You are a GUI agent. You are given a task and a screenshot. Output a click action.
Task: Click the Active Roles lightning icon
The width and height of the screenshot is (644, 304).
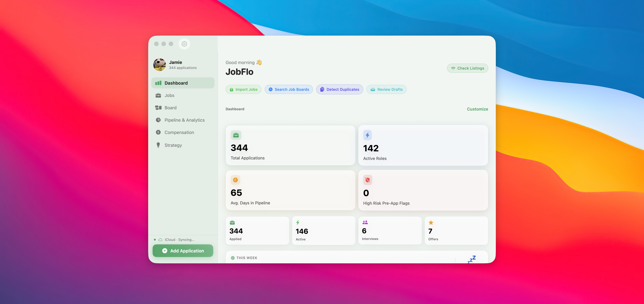pyautogui.click(x=367, y=135)
